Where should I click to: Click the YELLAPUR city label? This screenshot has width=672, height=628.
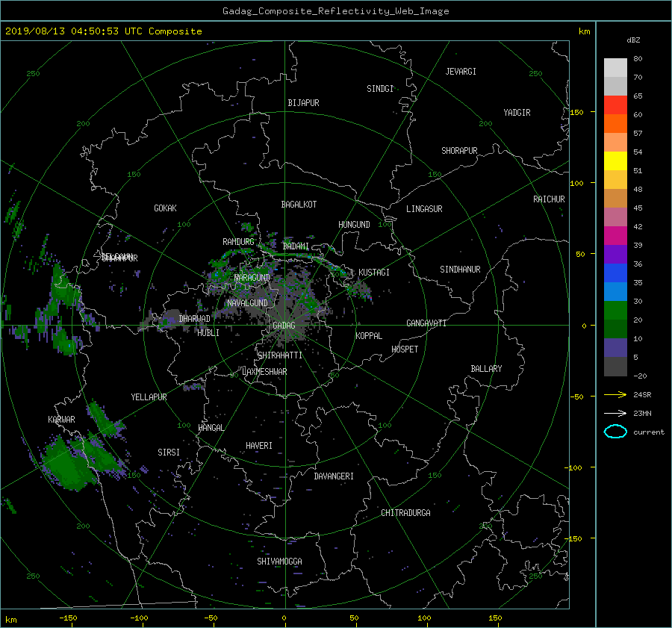(x=149, y=397)
